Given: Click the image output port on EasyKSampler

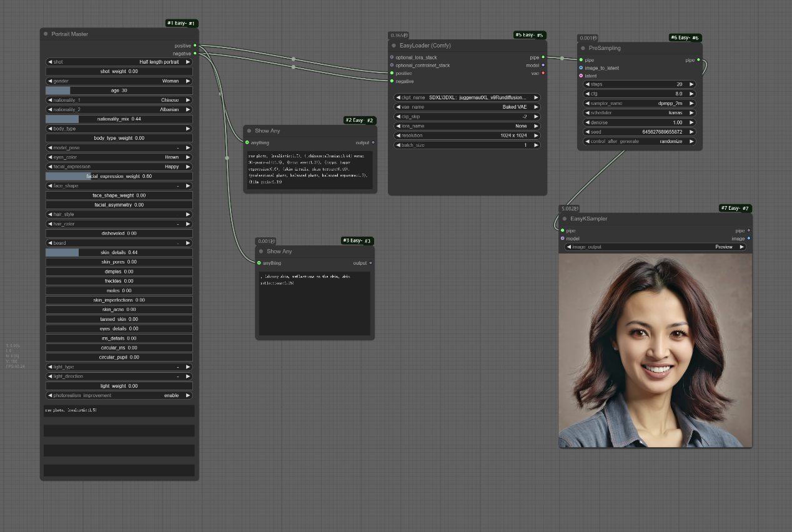Looking at the screenshot, I should pos(749,239).
